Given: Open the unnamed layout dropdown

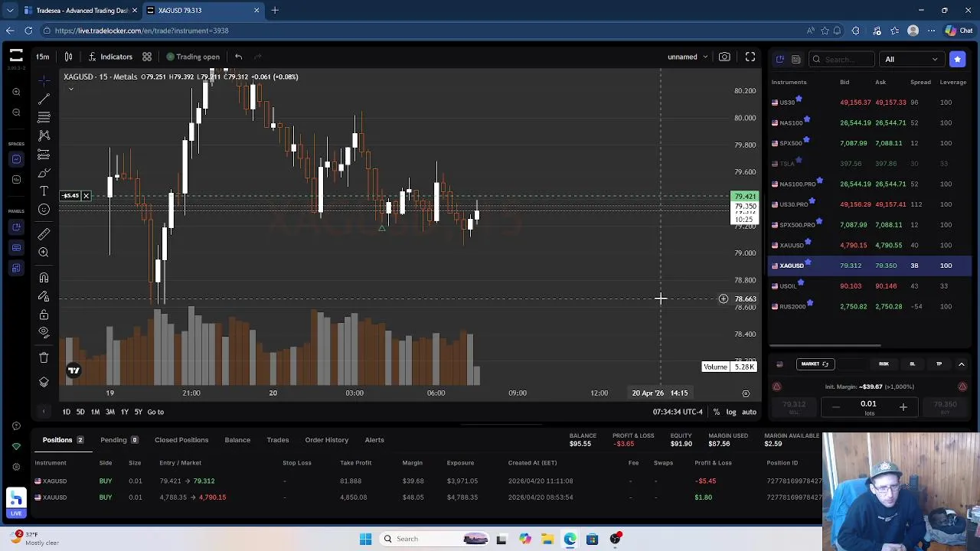Looking at the screenshot, I should 688,57.
